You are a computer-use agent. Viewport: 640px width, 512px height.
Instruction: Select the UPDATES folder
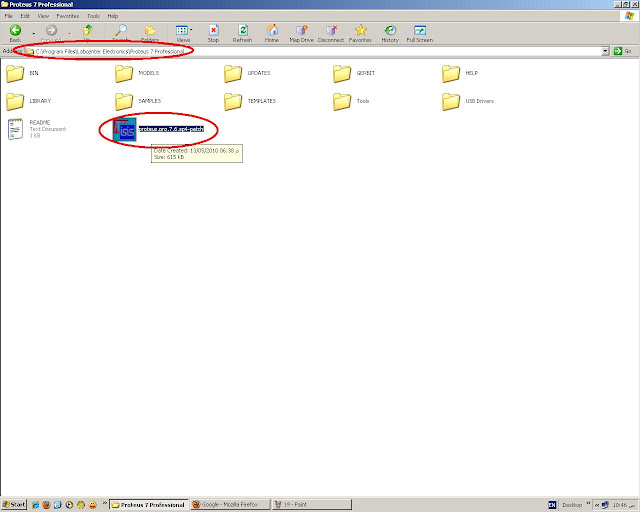pos(247,73)
